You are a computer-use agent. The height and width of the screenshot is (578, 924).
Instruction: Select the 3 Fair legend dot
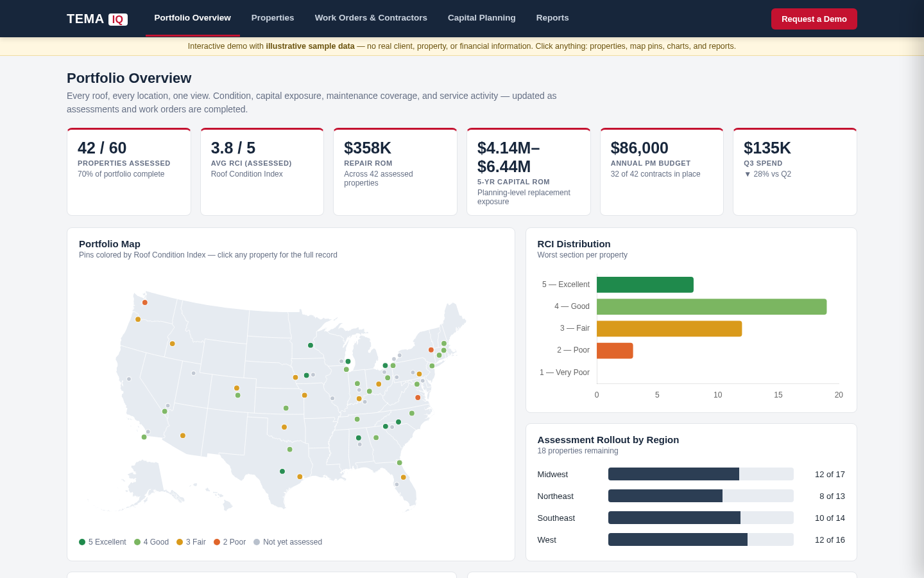click(x=180, y=542)
